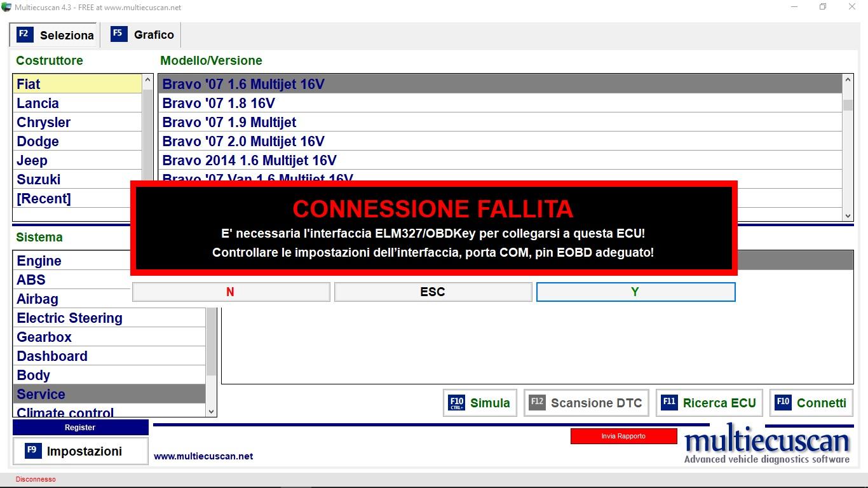
Task: Click the Sistema list scrollbar thumb
Action: click(x=212, y=343)
